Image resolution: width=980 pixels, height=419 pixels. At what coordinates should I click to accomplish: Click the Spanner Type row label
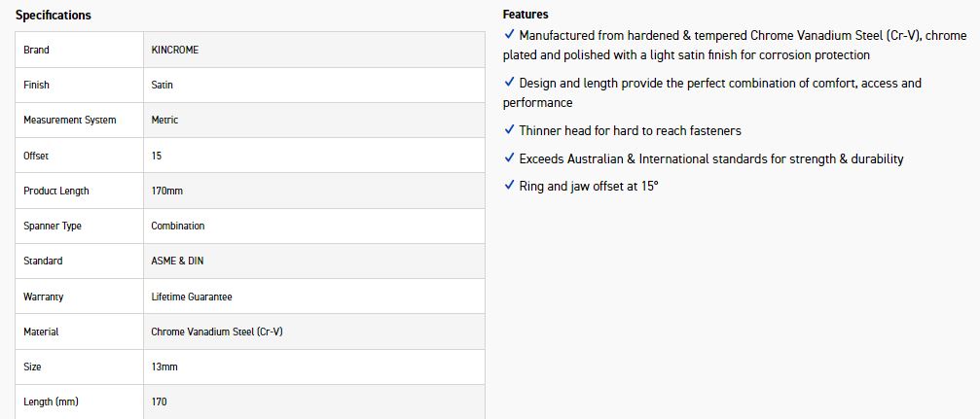[x=53, y=226]
